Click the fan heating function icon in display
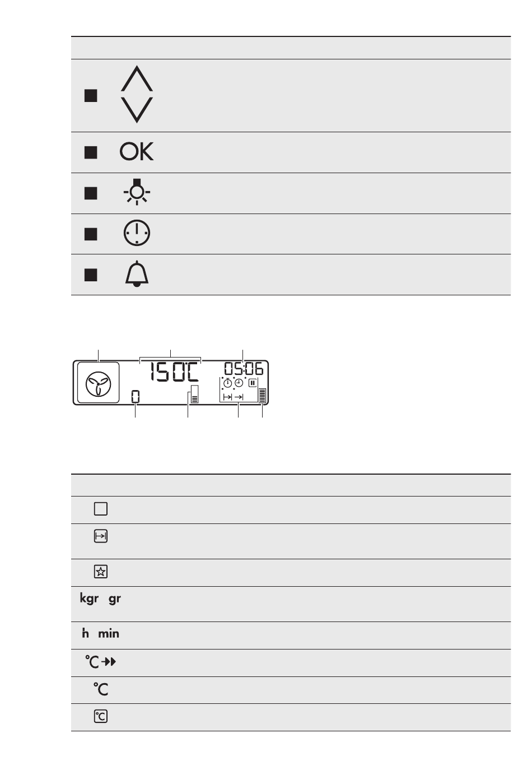Image resolution: width=532 pixels, height=770 pixels. click(x=99, y=383)
